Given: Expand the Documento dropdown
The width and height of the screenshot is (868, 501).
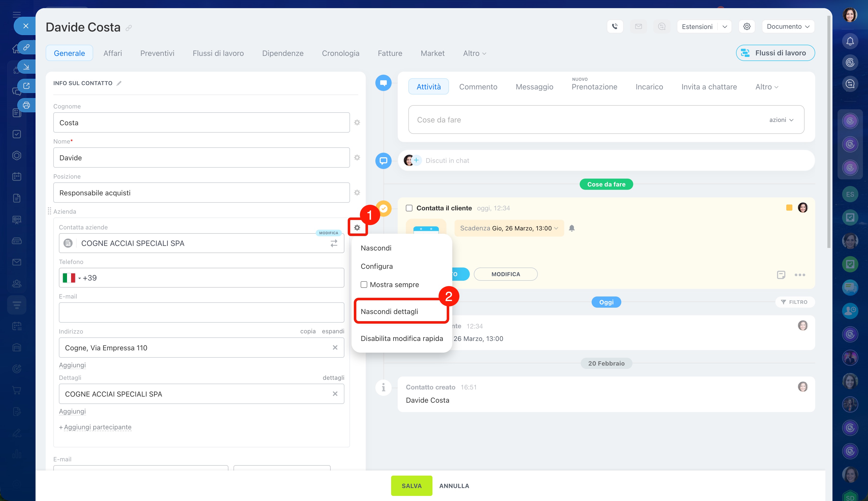Looking at the screenshot, I should 788,26.
